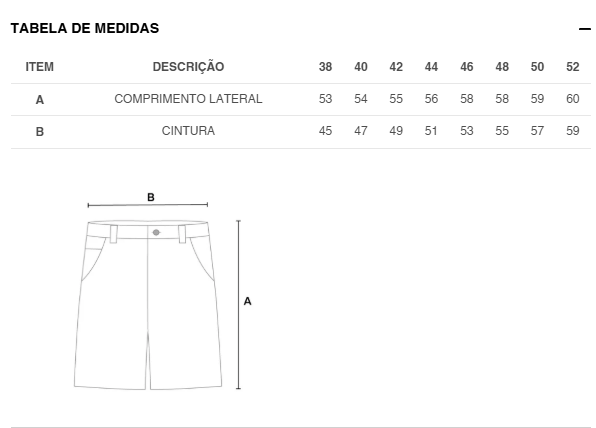The height and width of the screenshot is (428, 596).
Task: Select the size 46 column header
Action: coord(467,67)
